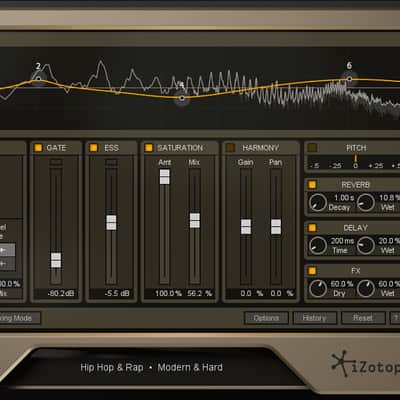
Task: Click the Saturation Amt fader handle
Action: (x=164, y=177)
